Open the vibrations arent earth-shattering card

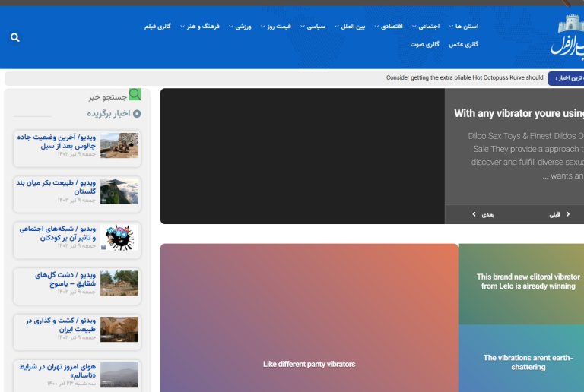click(x=521, y=358)
